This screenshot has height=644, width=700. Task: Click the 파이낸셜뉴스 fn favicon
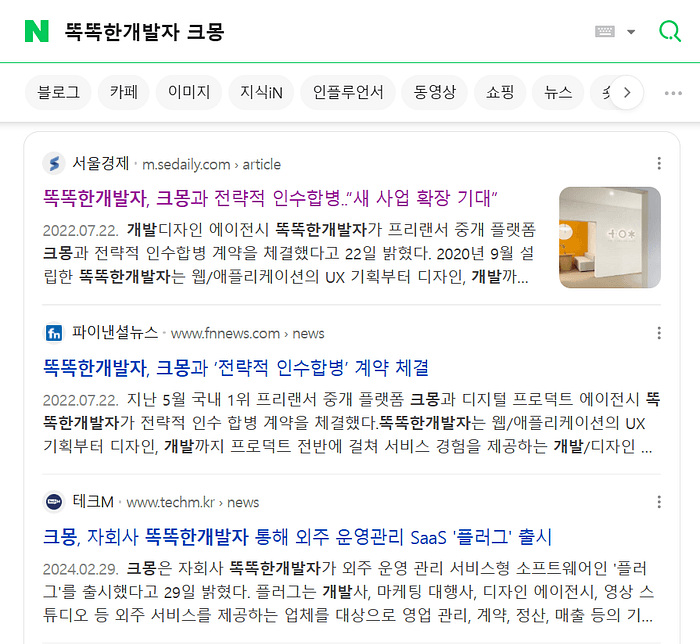[54, 333]
